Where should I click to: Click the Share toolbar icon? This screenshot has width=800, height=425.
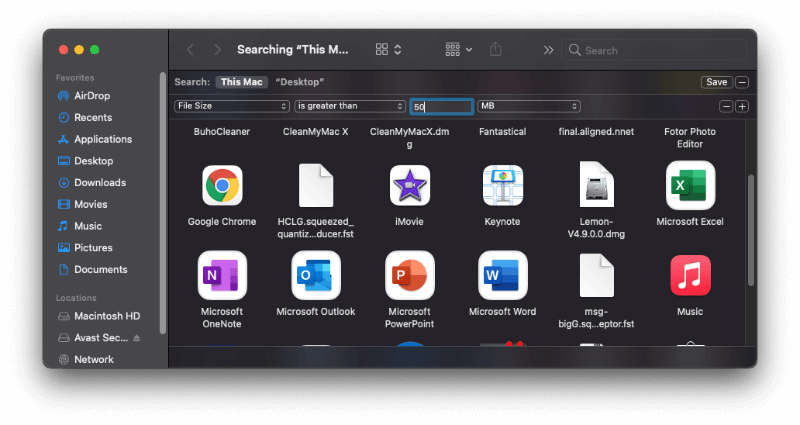tap(495, 49)
